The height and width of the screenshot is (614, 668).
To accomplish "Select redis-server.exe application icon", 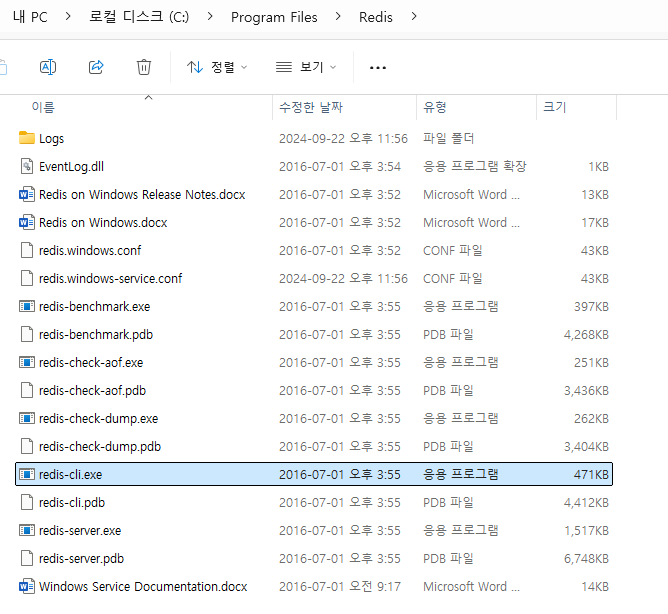I will pos(27,530).
